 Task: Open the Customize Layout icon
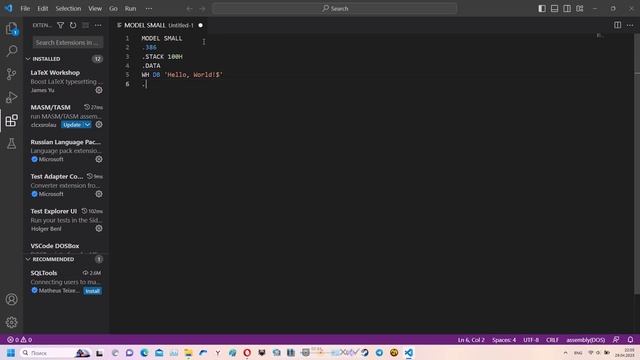click(x=580, y=9)
